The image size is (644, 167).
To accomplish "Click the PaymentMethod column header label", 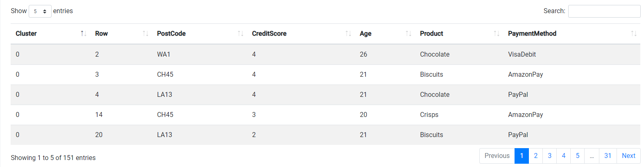I will 532,34.
